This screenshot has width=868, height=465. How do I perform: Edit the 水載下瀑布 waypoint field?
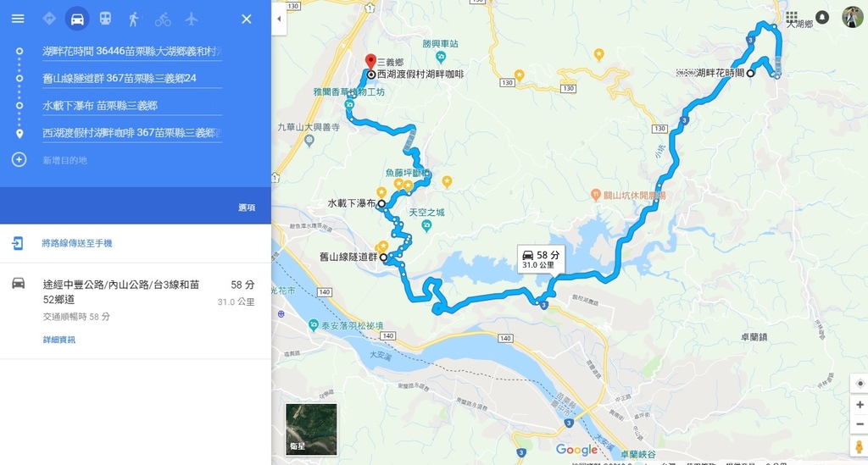(131, 106)
